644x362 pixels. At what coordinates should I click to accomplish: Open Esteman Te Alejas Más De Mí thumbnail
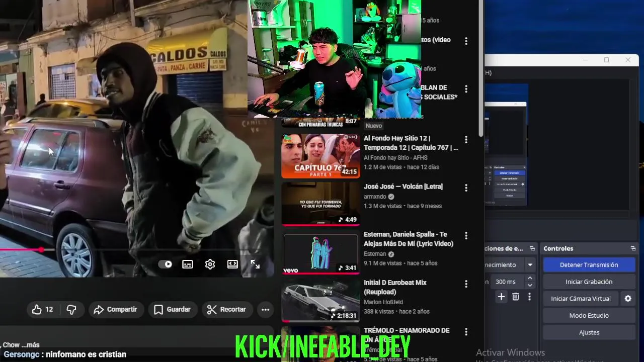tap(320, 254)
